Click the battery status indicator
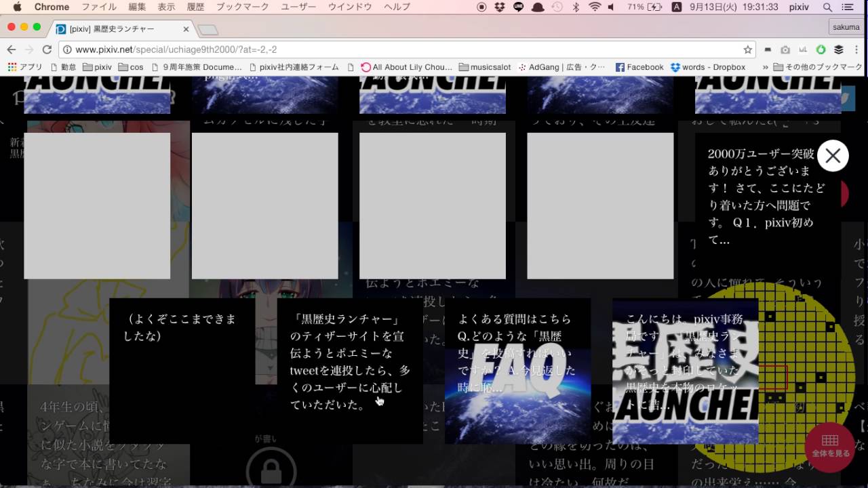Image resolution: width=868 pixels, height=488 pixels. pyautogui.click(x=644, y=7)
